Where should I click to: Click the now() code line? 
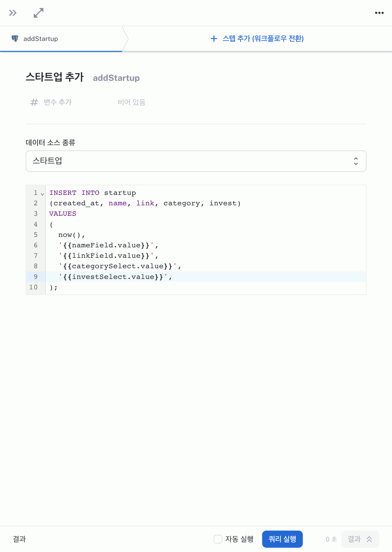71,235
